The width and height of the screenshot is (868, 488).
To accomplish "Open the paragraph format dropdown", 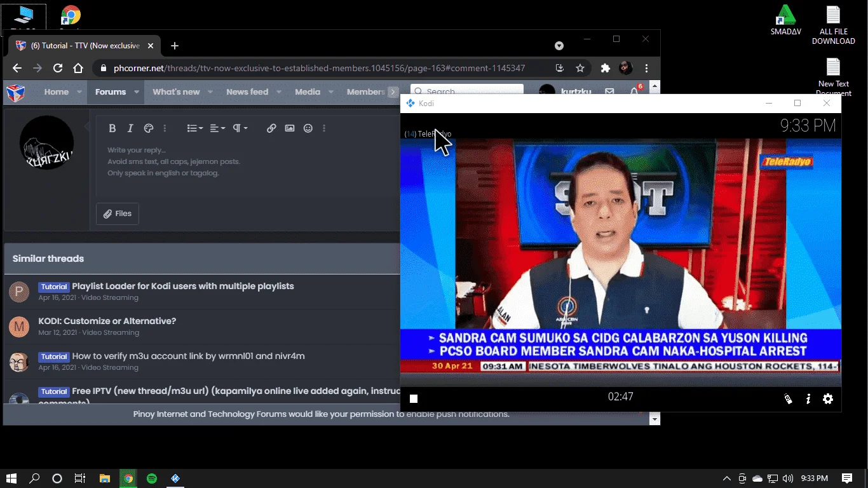I will tap(240, 128).
